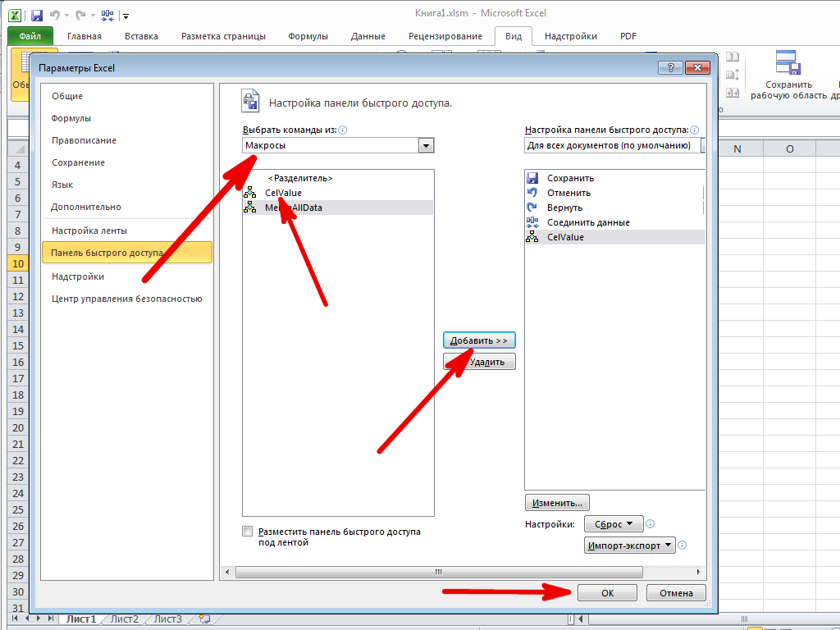
Task: Switch to the Данные ribbon tab
Action: tap(368, 36)
